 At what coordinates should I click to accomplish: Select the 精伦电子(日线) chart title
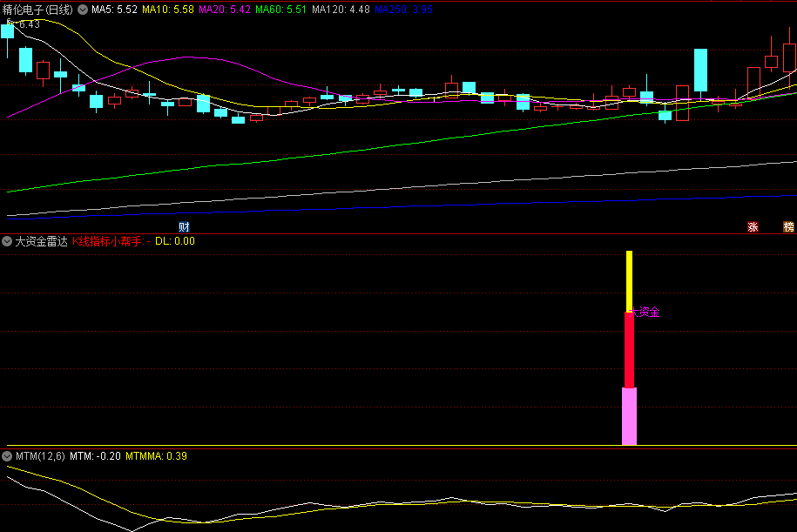click(x=37, y=10)
